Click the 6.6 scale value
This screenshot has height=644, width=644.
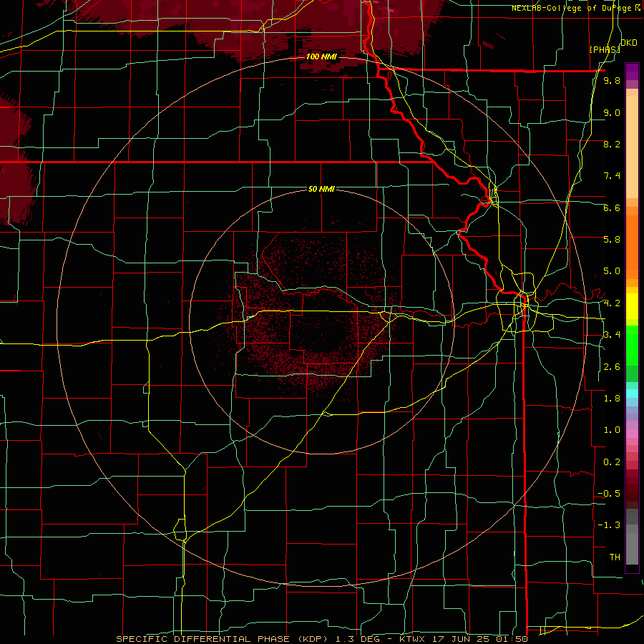(612, 208)
